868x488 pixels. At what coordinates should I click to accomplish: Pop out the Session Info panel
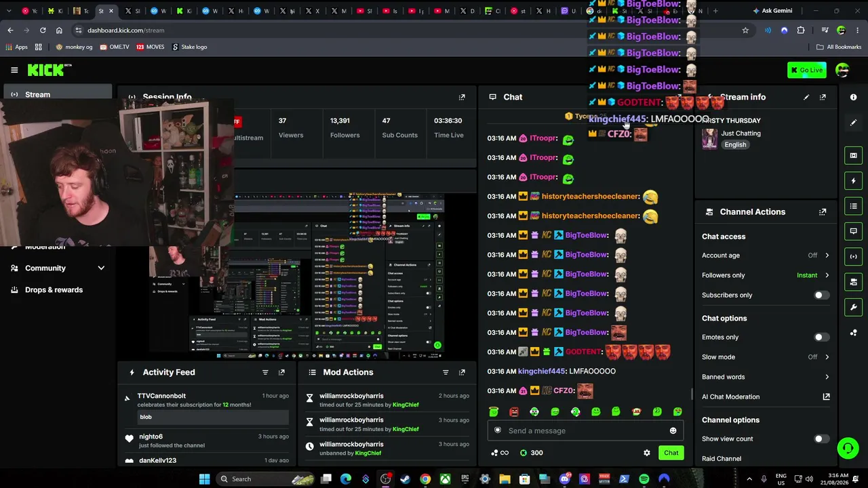click(x=462, y=97)
